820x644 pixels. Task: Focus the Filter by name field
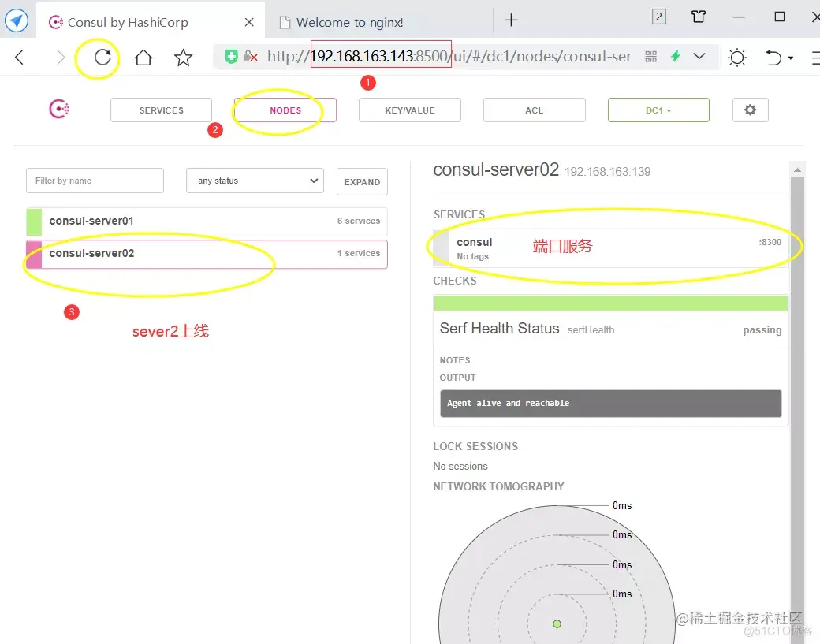tap(95, 181)
